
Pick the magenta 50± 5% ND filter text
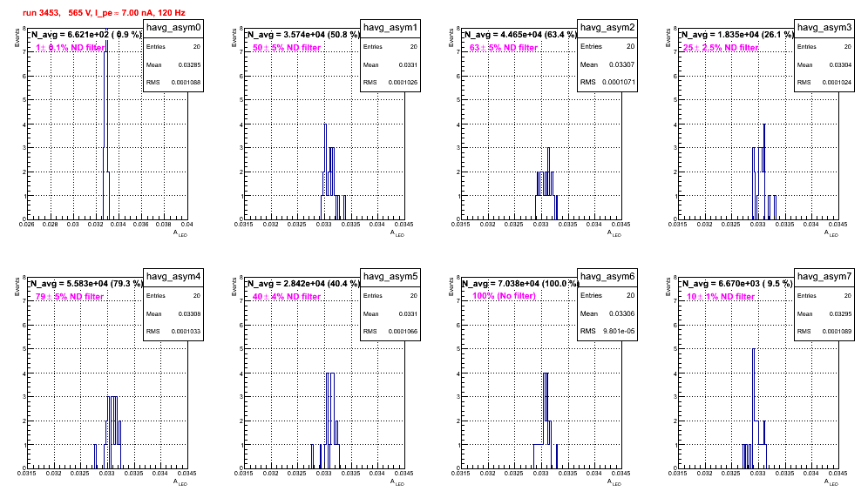[287, 48]
